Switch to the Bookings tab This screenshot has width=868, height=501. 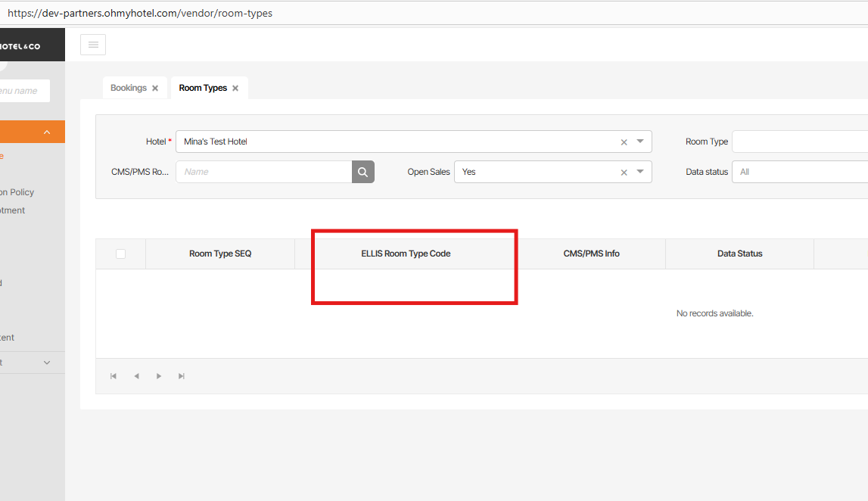(x=128, y=88)
